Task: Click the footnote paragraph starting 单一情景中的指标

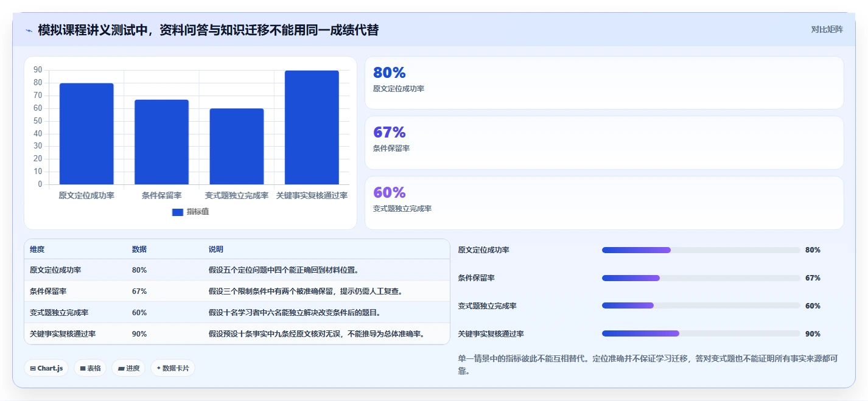Action: [x=648, y=364]
